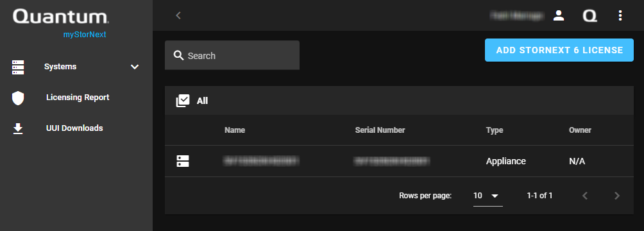Click Add StorNext 6 License button
The image size is (644, 231).
click(x=559, y=50)
